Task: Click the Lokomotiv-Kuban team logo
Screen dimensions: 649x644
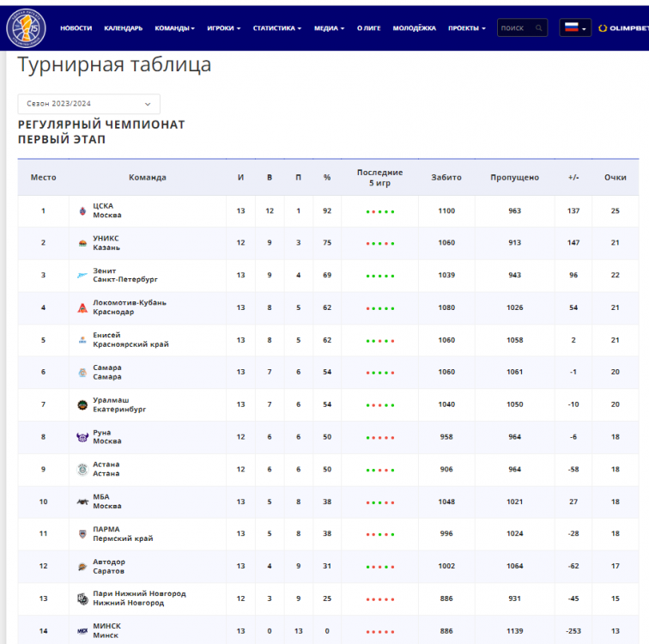Action: 82,308
